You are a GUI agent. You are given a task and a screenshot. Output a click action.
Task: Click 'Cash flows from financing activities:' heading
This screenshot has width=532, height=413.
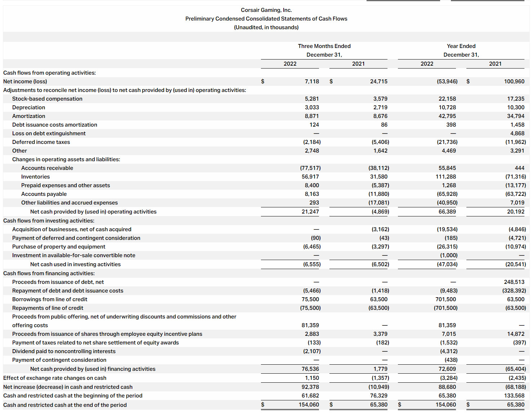tap(49, 273)
